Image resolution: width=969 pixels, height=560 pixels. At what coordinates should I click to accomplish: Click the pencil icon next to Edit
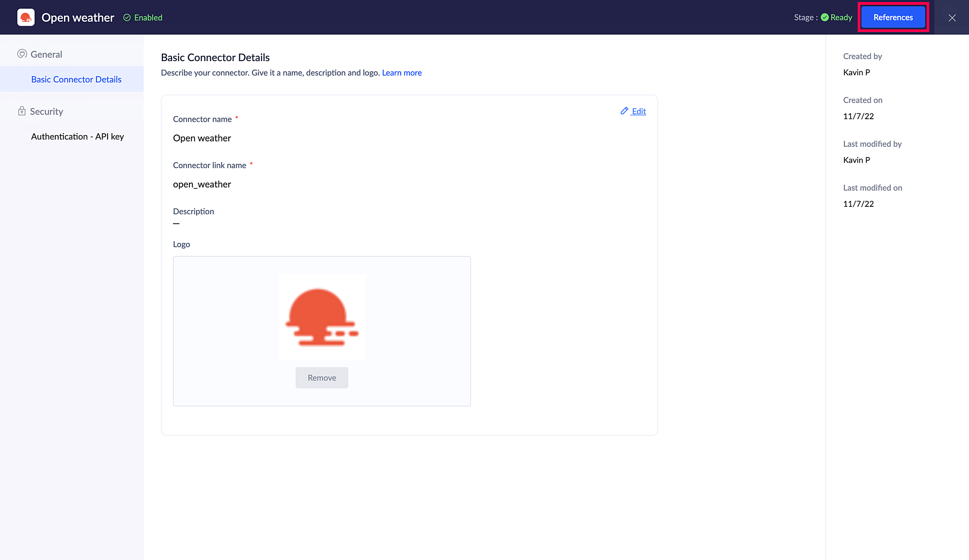pos(624,111)
